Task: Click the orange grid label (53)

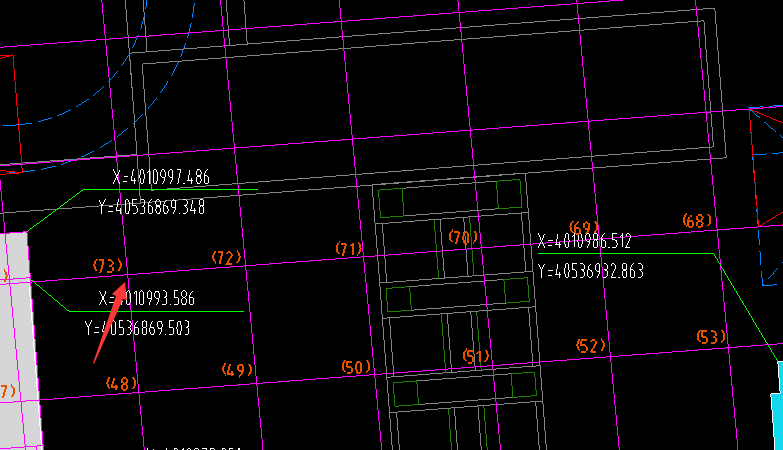Action: (x=711, y=337)
